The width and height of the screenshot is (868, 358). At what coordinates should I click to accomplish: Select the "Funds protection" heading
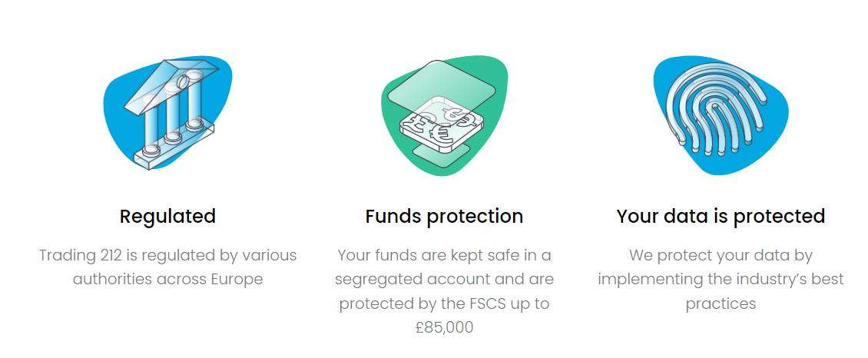click(x=444, y=217)
